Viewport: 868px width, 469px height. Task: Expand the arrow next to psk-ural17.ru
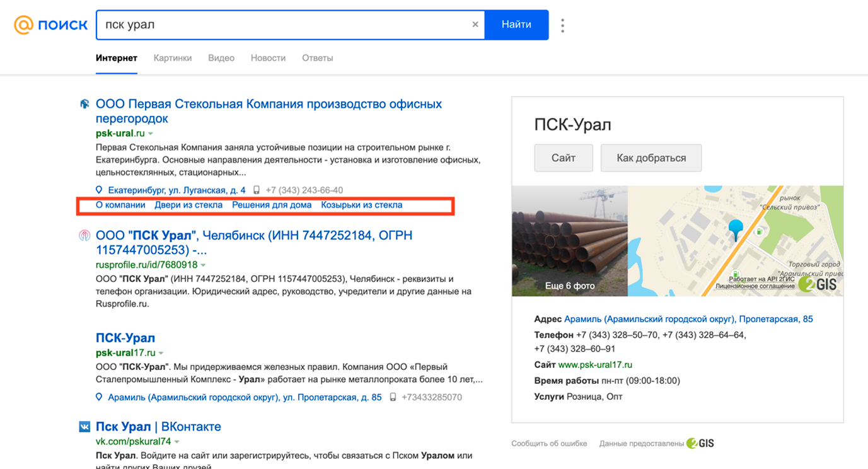[x=161, y=354]
